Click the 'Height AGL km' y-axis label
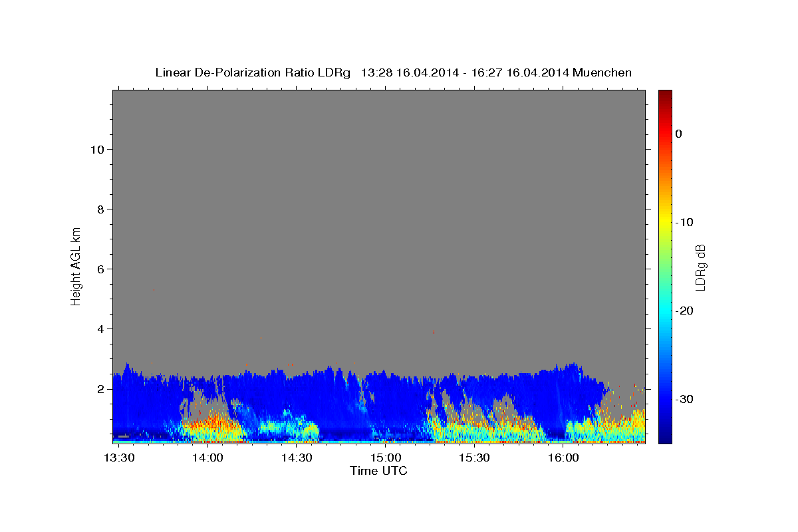The image size is (798, 532). (76, 265)
